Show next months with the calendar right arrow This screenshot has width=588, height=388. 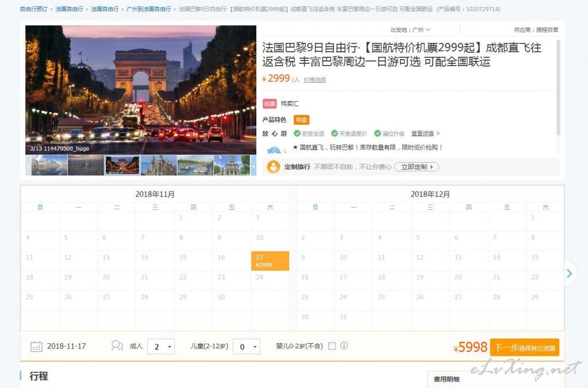tap(570, 274)
